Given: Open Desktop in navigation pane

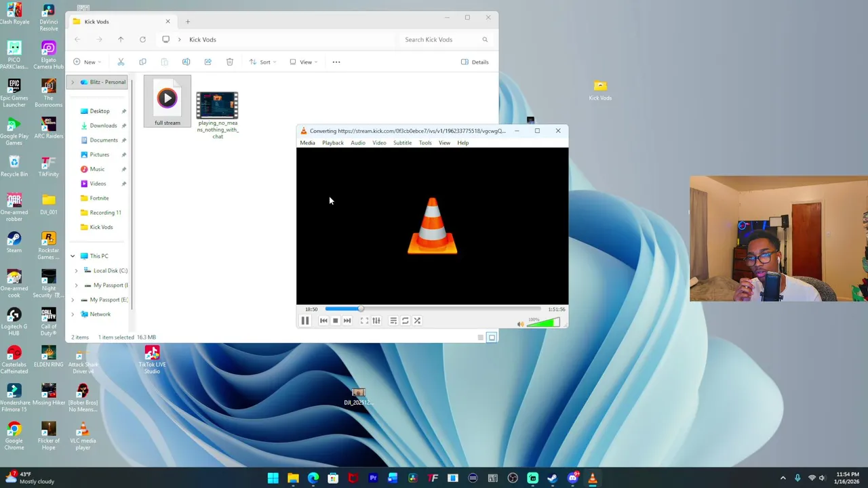Looking at the screenshot, I should coord(100,111).
